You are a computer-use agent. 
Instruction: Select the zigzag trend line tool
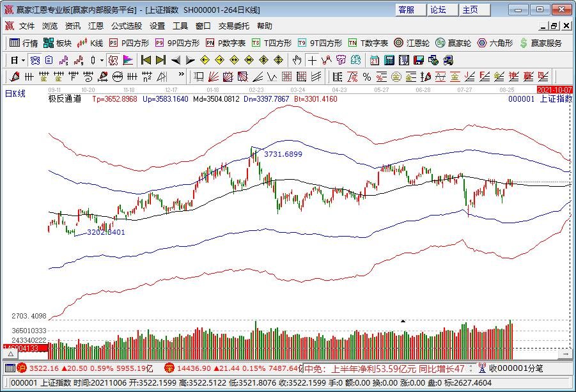click(x=327, y=60)
